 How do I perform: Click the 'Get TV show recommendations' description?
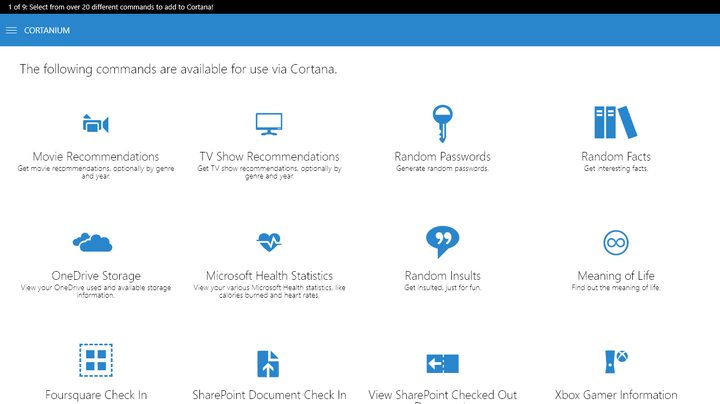tap(269, 172)
